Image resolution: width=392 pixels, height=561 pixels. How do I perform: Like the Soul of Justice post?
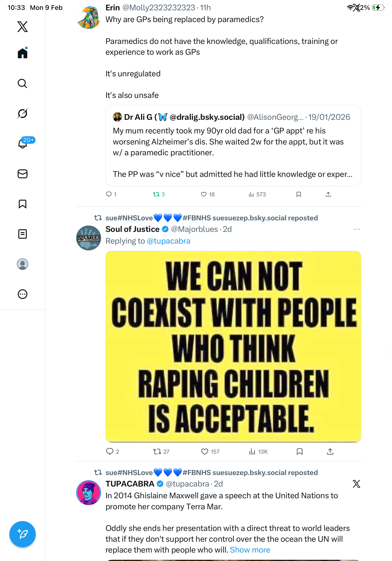pos(204,451)
